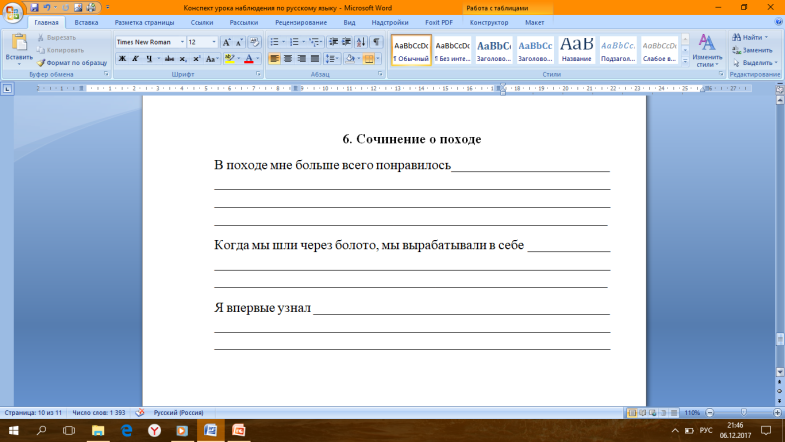785x442 pixels.
Task: Apply yellow text highlight color
Action: click(x=229, y=59)
